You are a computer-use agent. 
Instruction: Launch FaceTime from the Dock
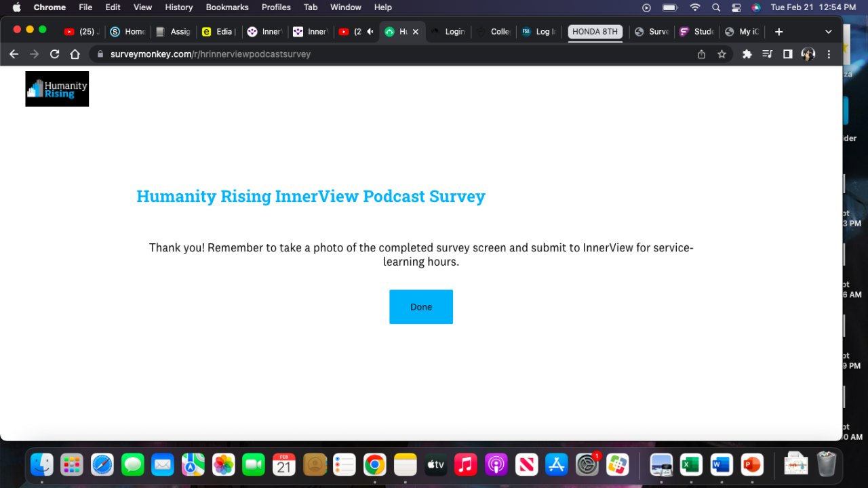(254, 464)
